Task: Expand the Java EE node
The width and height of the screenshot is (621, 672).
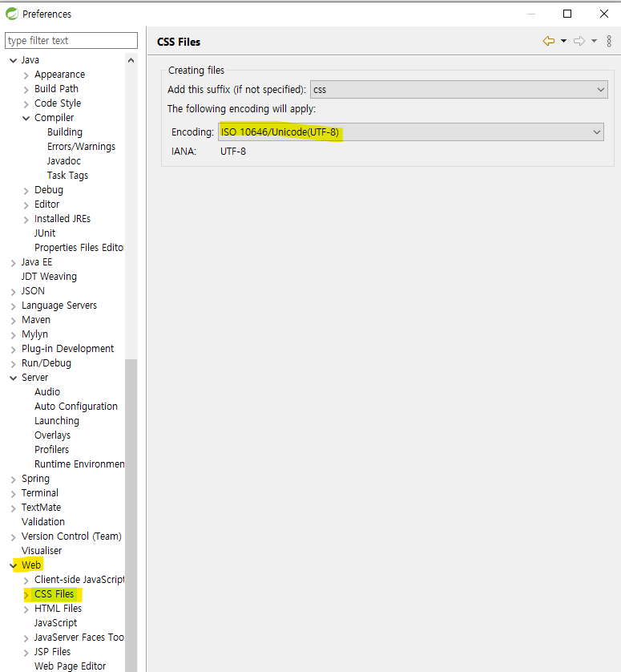Action: pos(14,263)
